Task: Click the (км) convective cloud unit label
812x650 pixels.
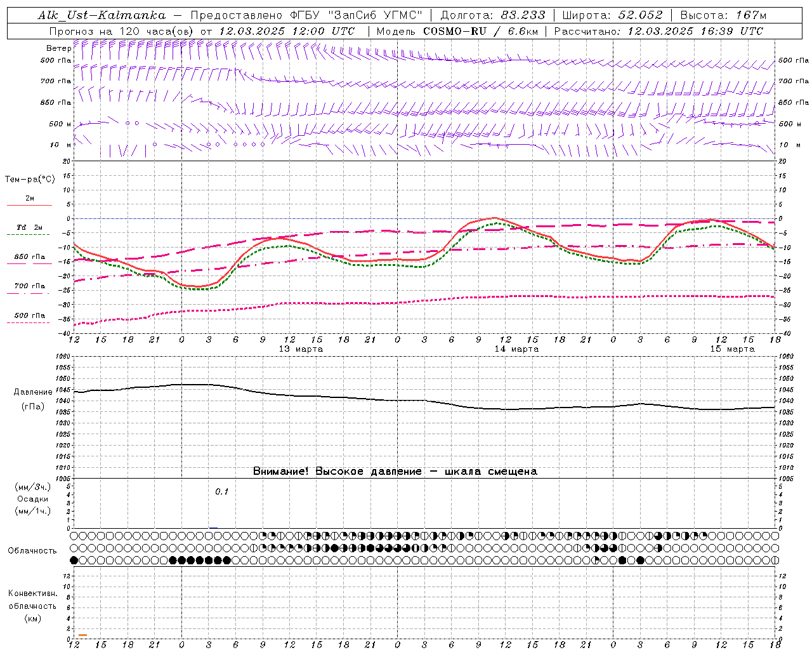Action: [x=32, y=618]
